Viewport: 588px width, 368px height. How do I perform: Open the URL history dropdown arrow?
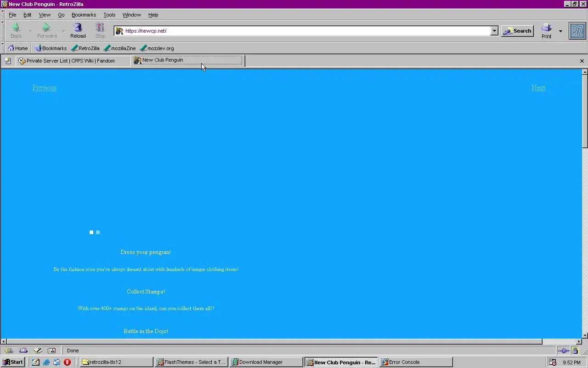coord(494,31)
